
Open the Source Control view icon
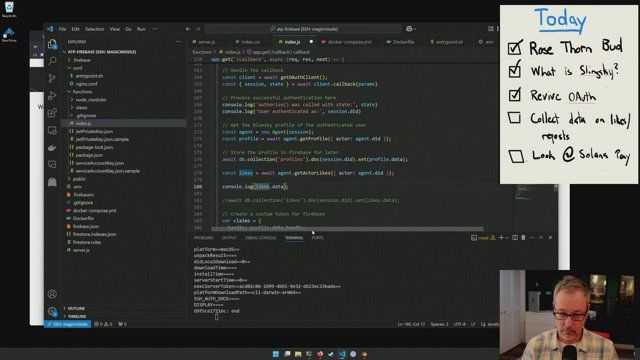(x=52, y=78)
